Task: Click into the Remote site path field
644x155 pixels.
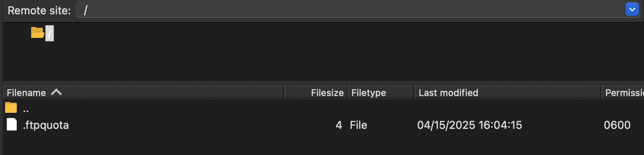Action: point(351,10)
